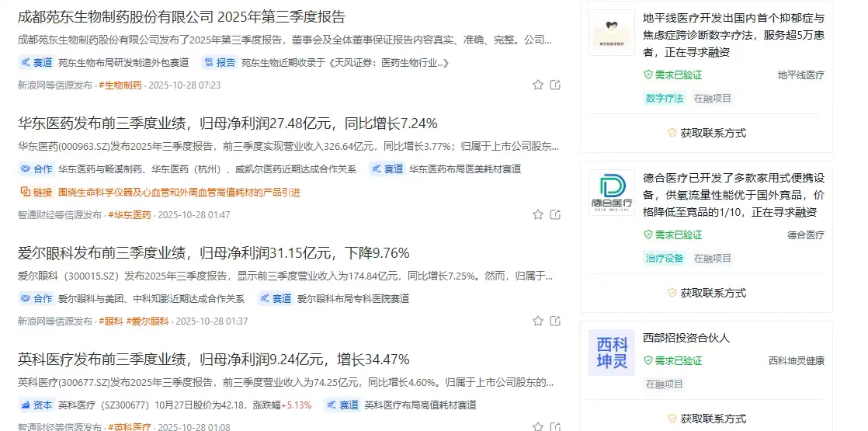Screen dimensions: 868x431
Task: Click the #华东医药 hashtag
Action: pos(130,215)
